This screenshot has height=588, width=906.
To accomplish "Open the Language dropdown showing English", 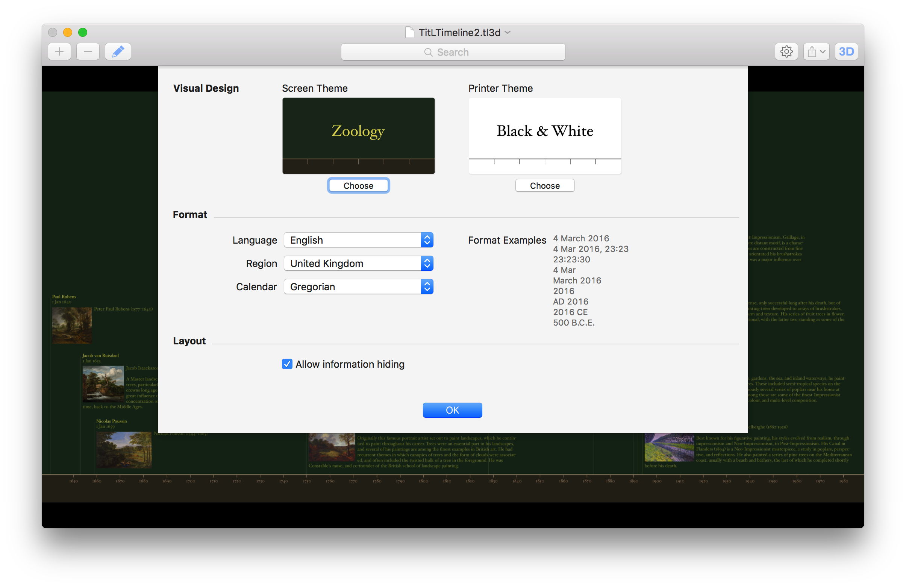I will point(358,240).
